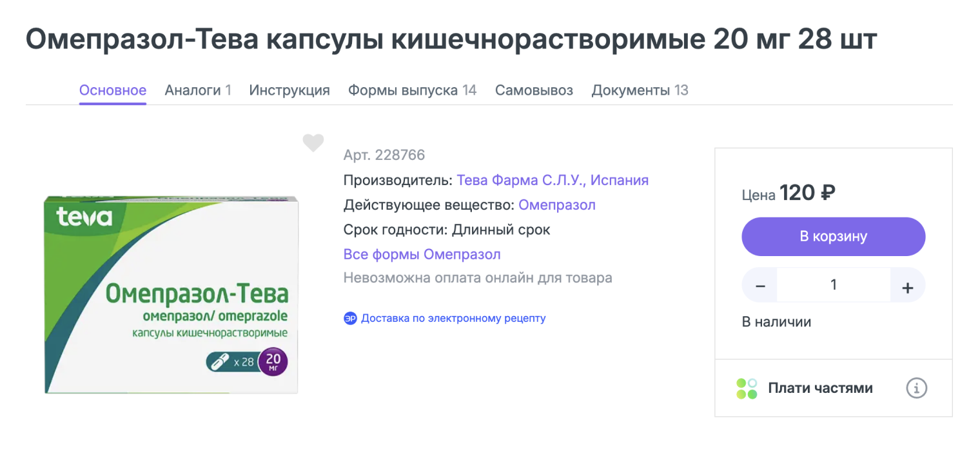
Task: Follow the Омепразол active ingredient link
Action: [x=556, y=204]
